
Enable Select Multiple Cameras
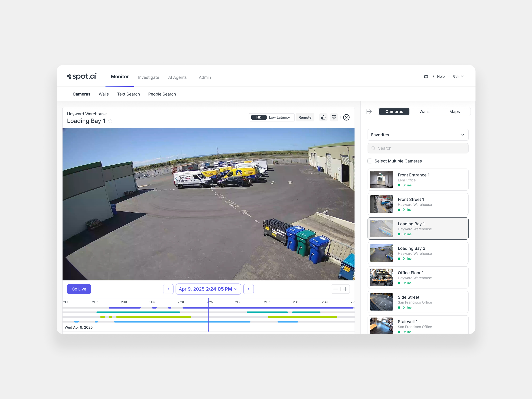click(x=370, y=161)
